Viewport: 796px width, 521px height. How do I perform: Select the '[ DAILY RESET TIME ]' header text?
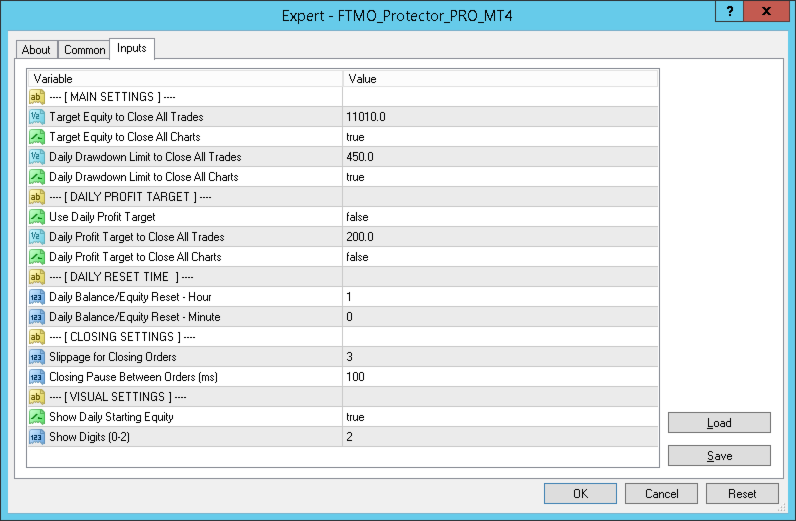tap(121, 277)
